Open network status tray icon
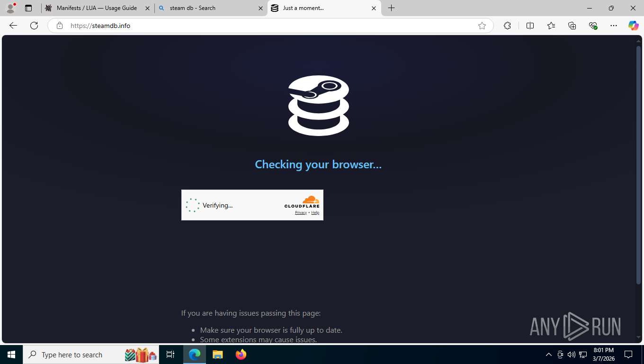The height and width of the screenshot is (364, 644). pos(583,355)
